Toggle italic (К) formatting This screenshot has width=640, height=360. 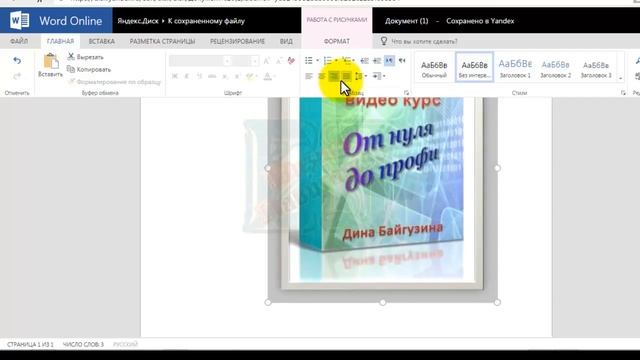[x=187, y=76]
